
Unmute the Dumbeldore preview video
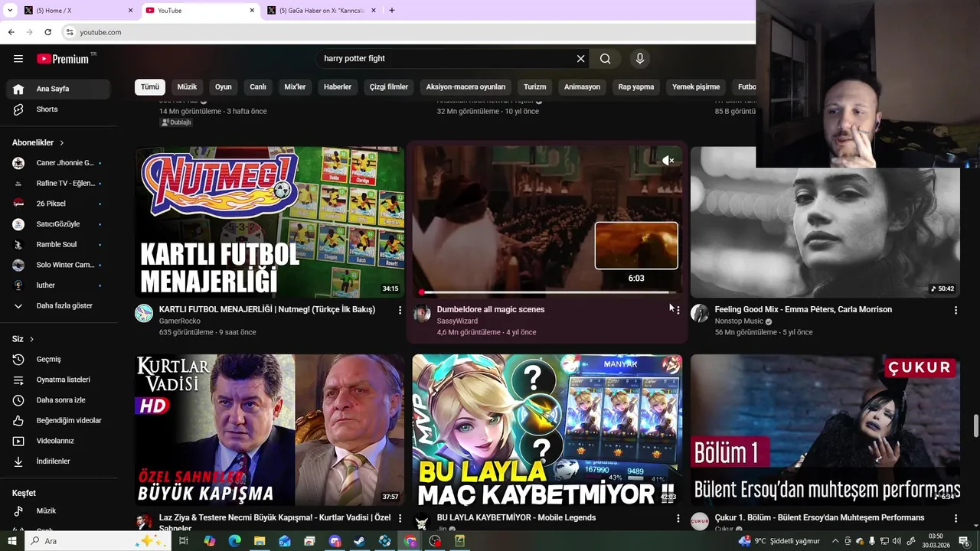pyautogui.click(x=668, y=161)
